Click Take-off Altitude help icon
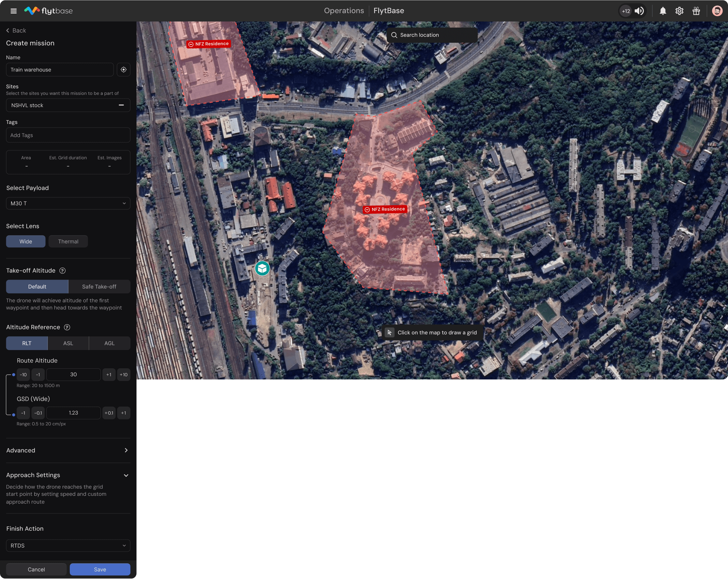Image resolution: width=728 pixels, height=579 pixels. pyautogui.click(x=63, y=270)
